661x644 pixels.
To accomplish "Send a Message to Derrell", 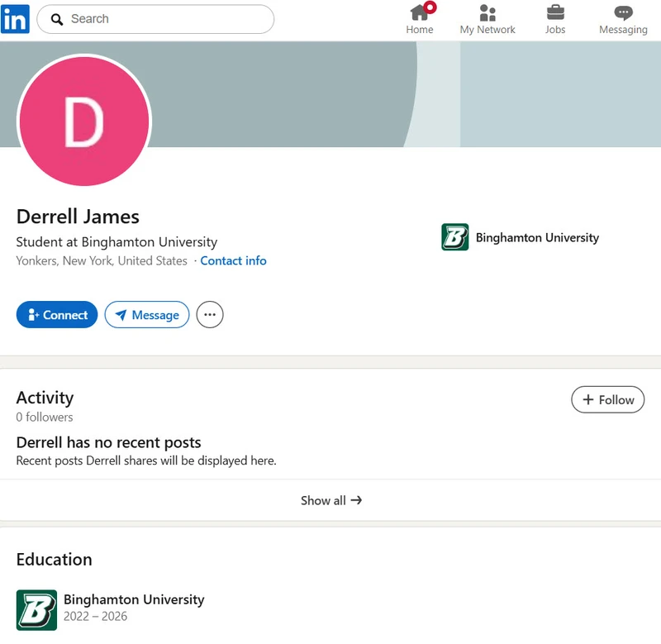I will pyautogui.click(x=147, y=315).
